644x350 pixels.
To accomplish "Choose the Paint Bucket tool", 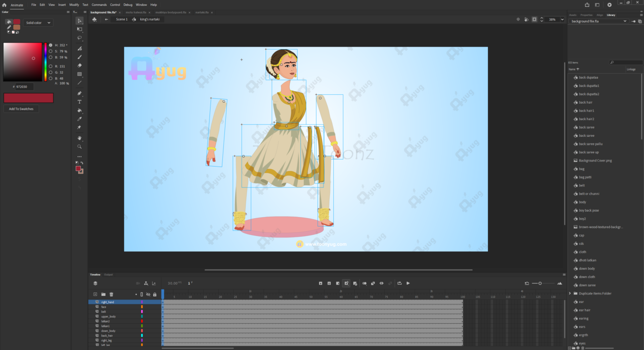I will point(80,111).
